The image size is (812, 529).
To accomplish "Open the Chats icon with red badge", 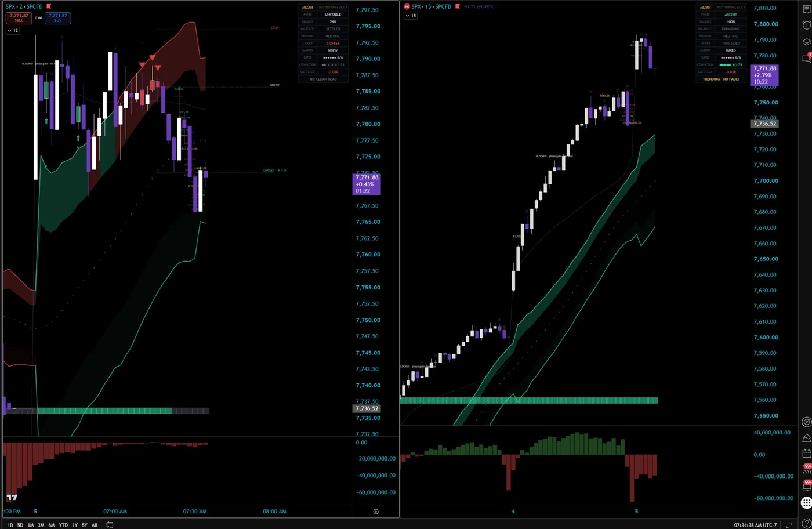I will pyautogui.click(x=806, y=58).
